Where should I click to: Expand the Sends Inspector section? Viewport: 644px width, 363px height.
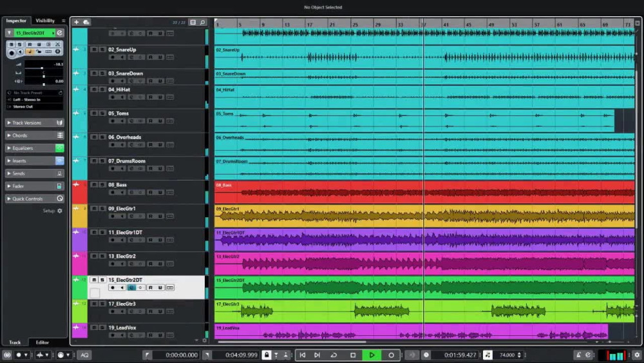(x=9, y=173)
